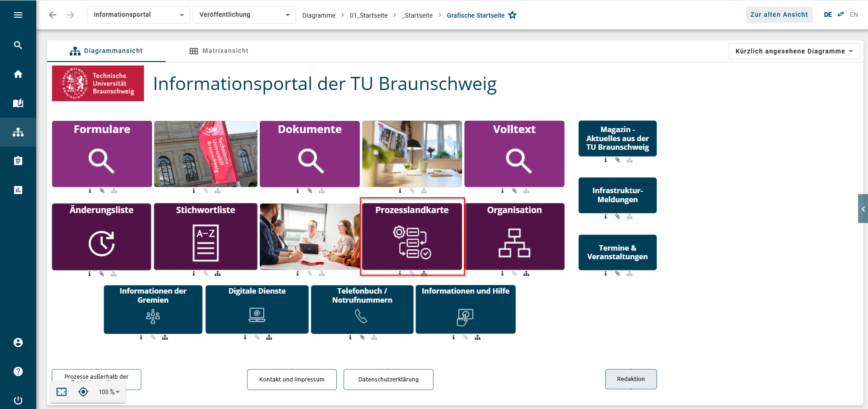Switch to the Matrixansicht tab

click(x=219, y=51)
